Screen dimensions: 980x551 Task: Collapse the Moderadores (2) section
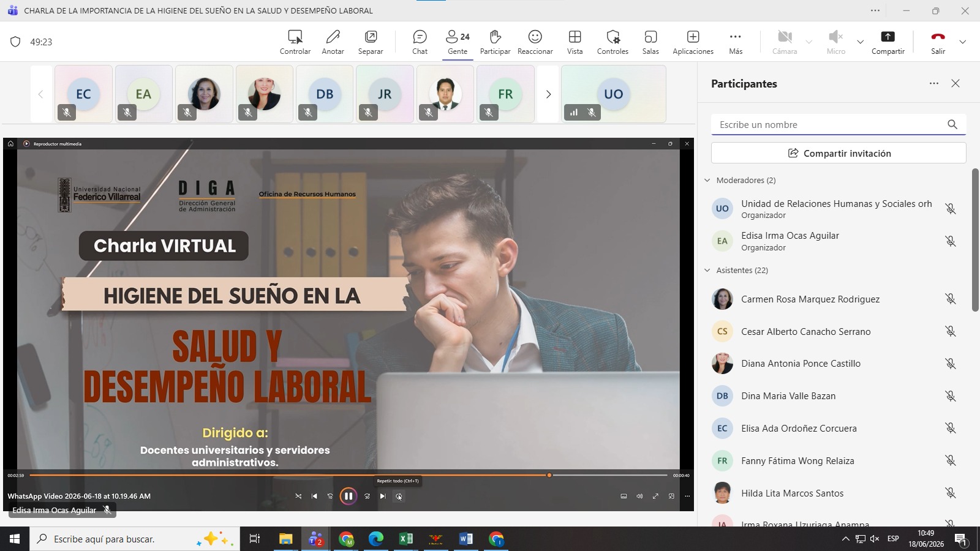[x=707, y=180]
